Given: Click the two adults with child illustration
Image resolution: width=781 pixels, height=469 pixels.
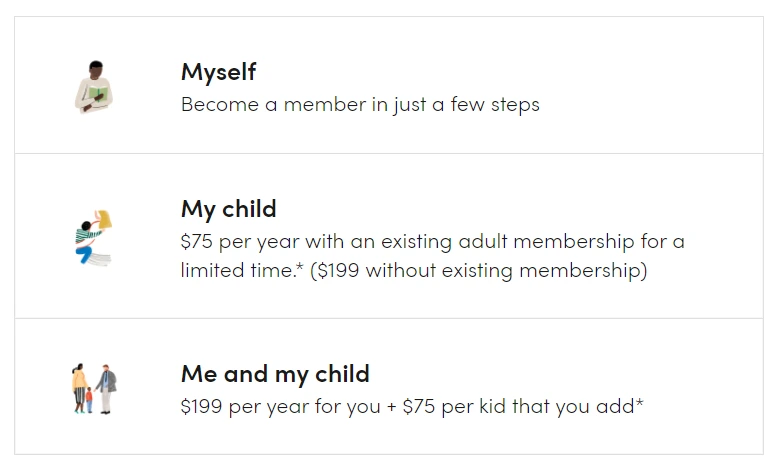Looking at the screenshot, I should (94, 389).
